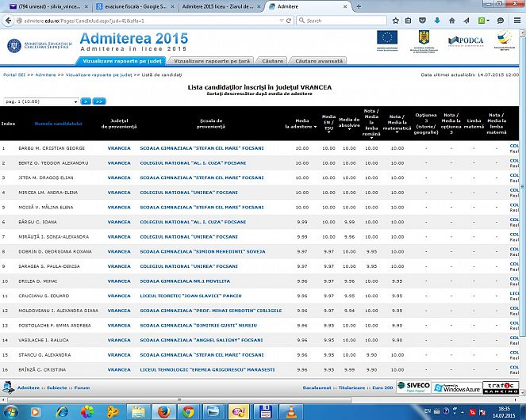
Task: Click the green addon icon in the toolbar
Action: pyautogui.click(x=482, y=21)
